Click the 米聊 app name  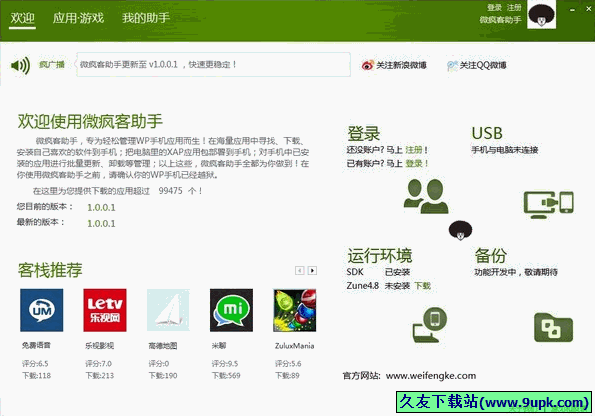(219, 345)
